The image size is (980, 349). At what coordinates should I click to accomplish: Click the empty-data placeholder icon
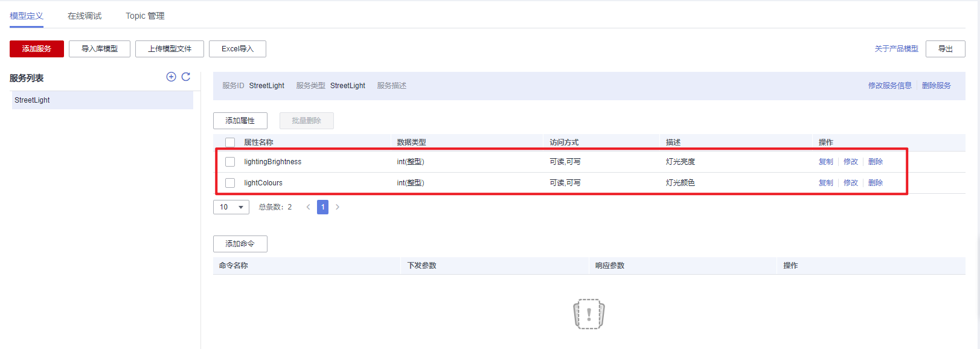point(589,314)
